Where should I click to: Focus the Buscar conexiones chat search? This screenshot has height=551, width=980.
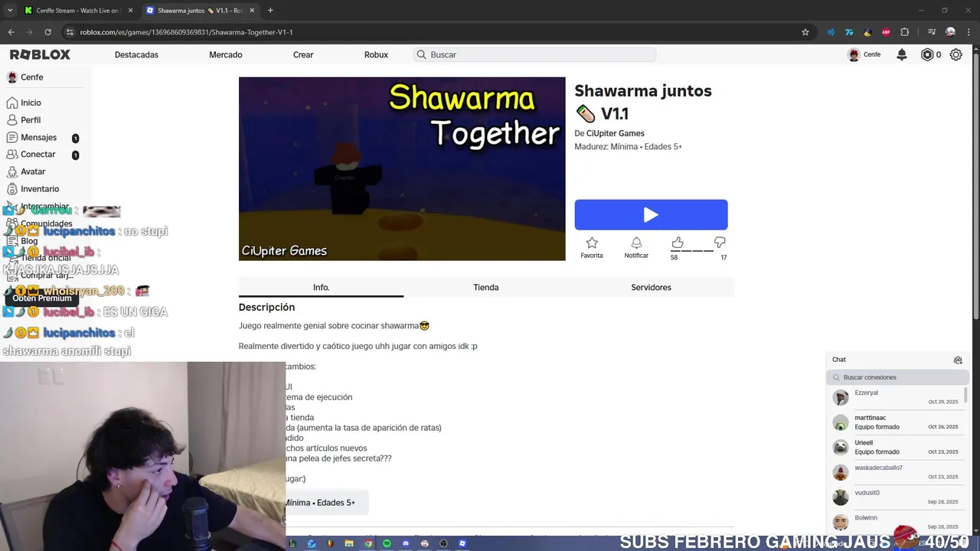coord(897,377)
